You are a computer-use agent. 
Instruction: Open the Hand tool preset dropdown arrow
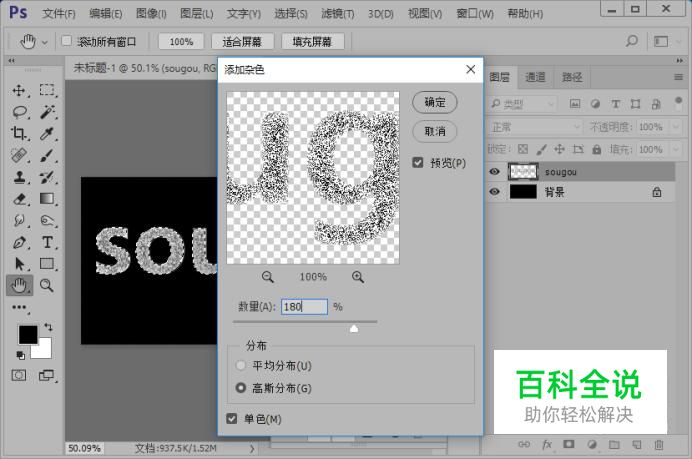[x=45, y=43]
